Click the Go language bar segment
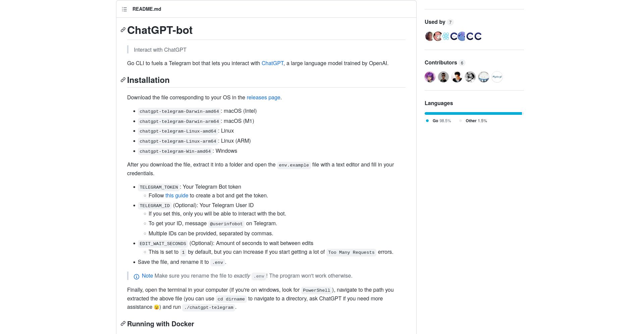 473,113
